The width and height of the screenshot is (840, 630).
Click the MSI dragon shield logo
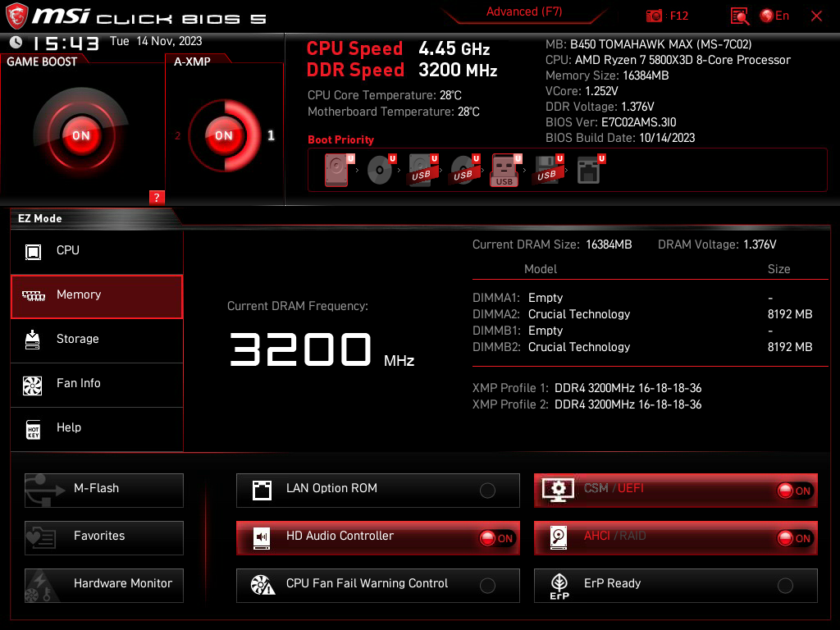(16, 16)
